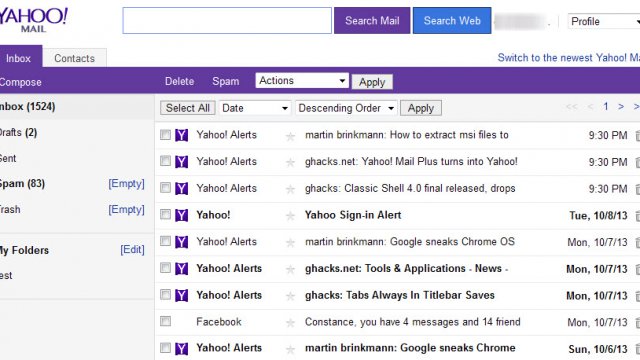Click the Search Mail button

372,20
